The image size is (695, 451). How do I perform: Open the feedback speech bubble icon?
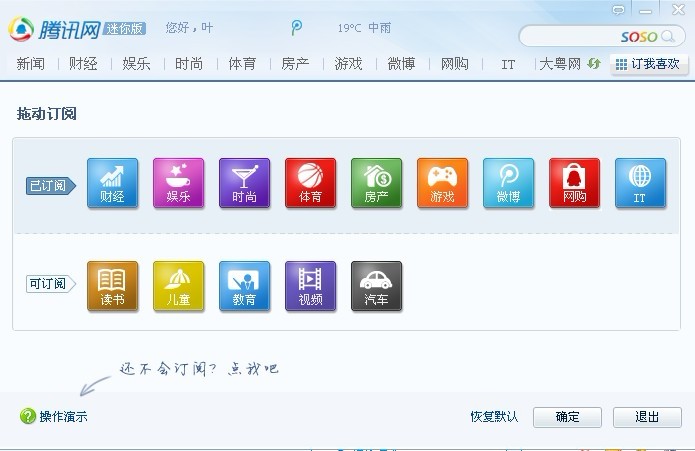pos(618,9)
